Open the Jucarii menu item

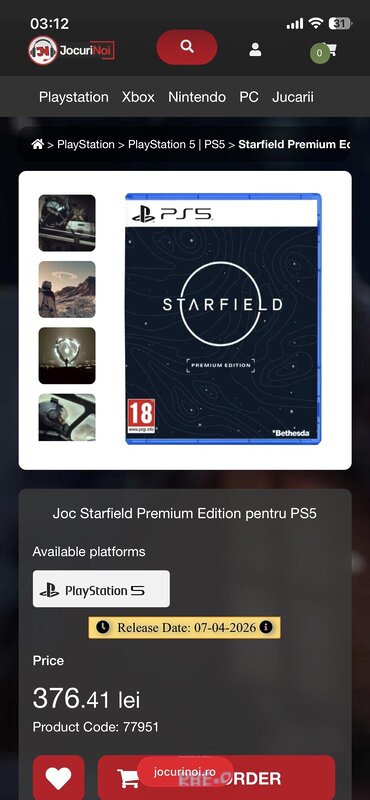293,97
